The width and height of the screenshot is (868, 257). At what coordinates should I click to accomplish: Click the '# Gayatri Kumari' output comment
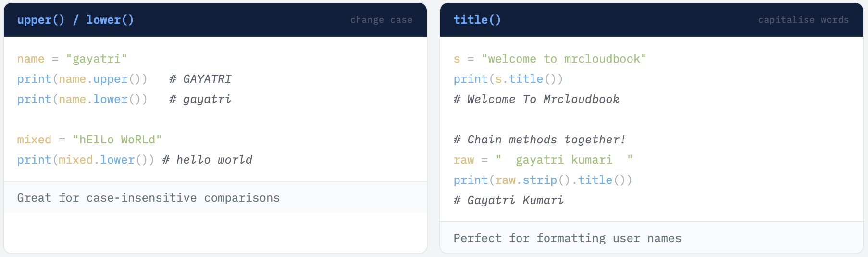(508, 200)
